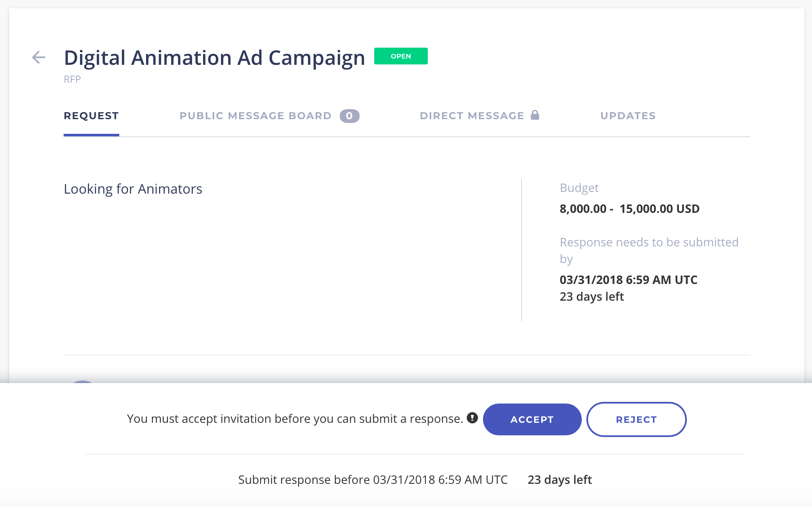Click the lock icon beside Direct Message

[x=535, y=115]
